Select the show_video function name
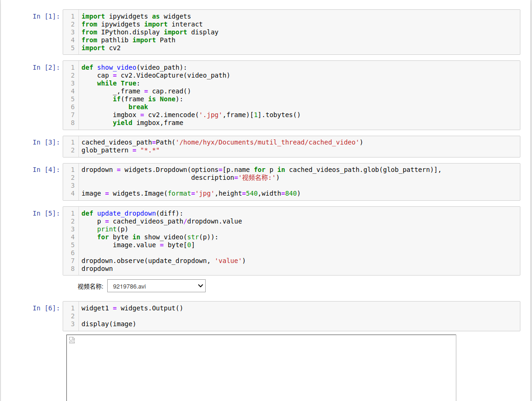This screenshot has height=401, width=532. [117, 67]
